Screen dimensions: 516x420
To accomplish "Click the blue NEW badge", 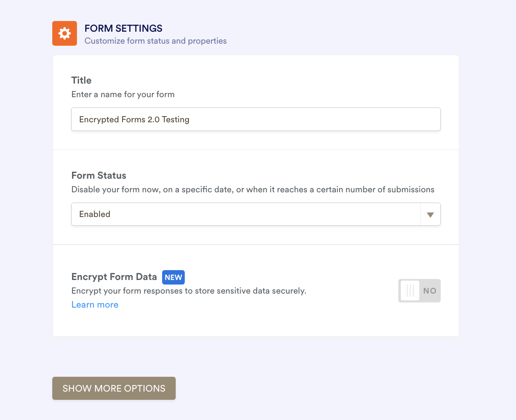I will [173, 277].
